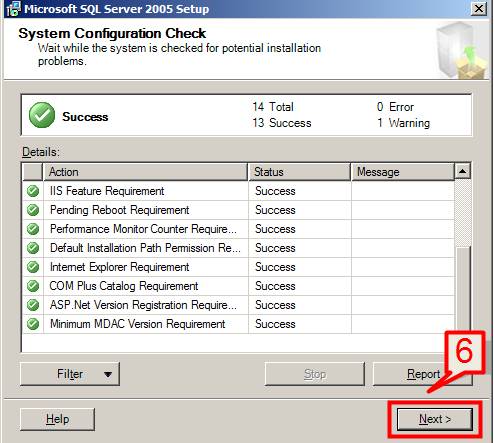The height and width of the screenshot is (443, 494).
Task: Click Success status of IIS Feature Requirement
Action: 275,191
